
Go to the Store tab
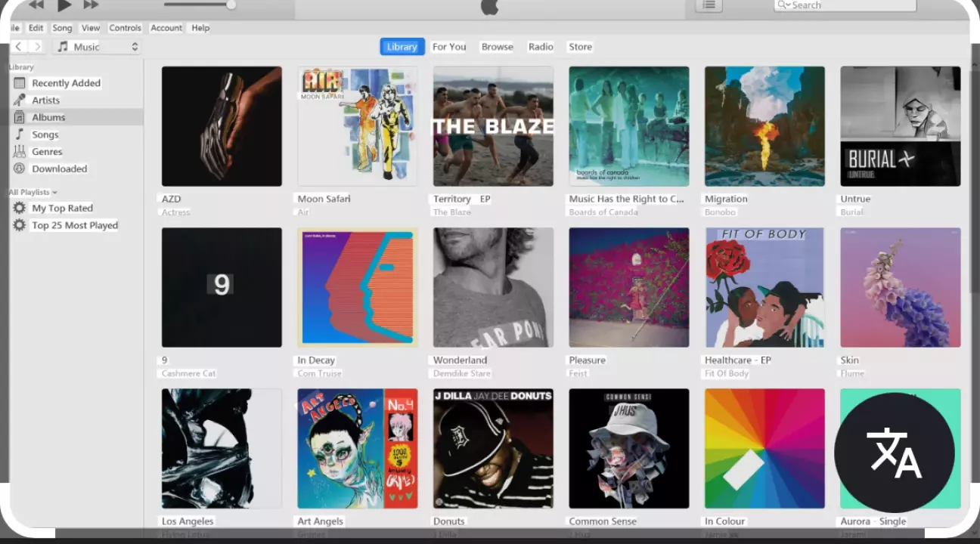click(x=580, y=47)
